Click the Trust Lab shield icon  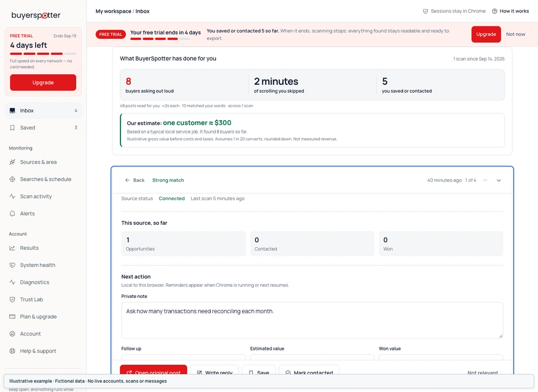12,299
